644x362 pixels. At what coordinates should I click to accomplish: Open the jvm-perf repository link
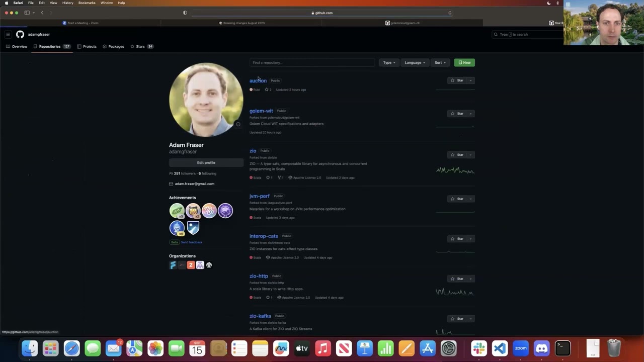tap(260, 196)
